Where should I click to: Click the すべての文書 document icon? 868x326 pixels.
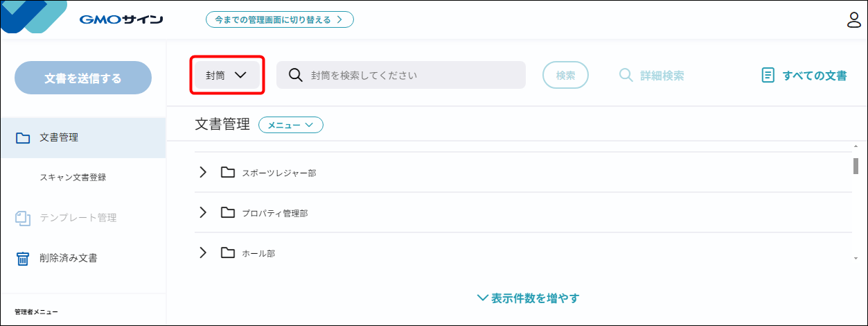pos(768,76)
